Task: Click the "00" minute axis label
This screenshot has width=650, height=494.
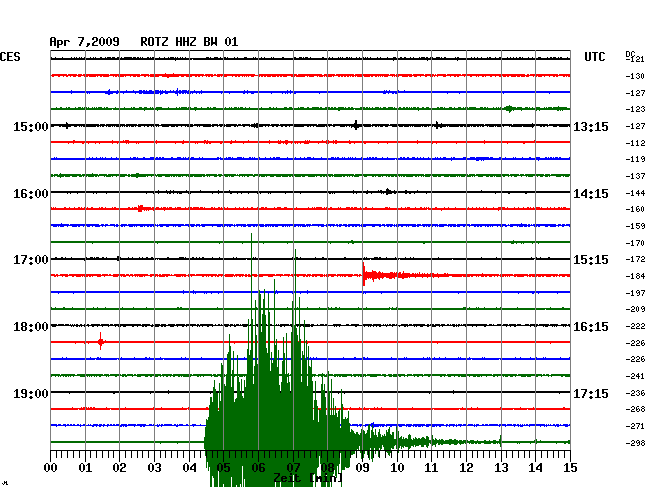Action: pyautogui.click(x=51, y=468)
